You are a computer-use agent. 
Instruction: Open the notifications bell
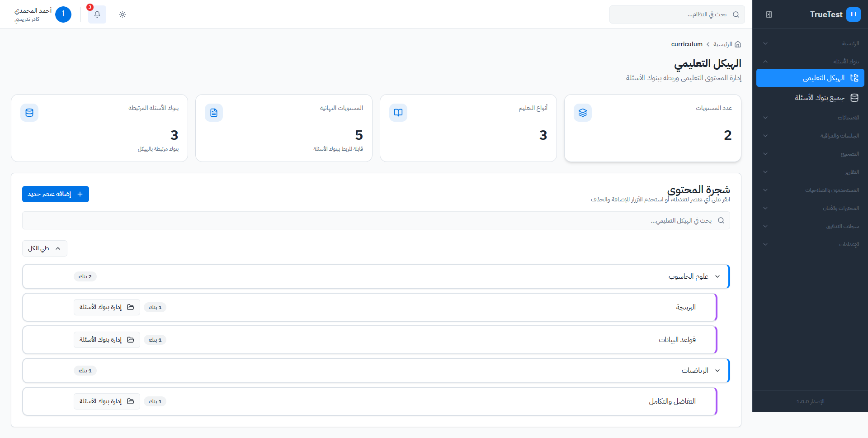97,14
